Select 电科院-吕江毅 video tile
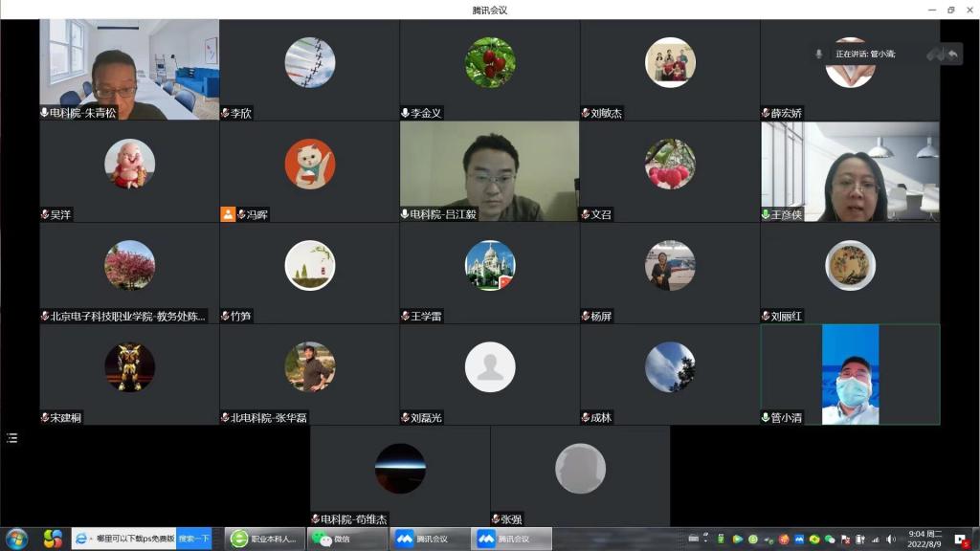The image size is (980, 551). click(x=489, y=170)
